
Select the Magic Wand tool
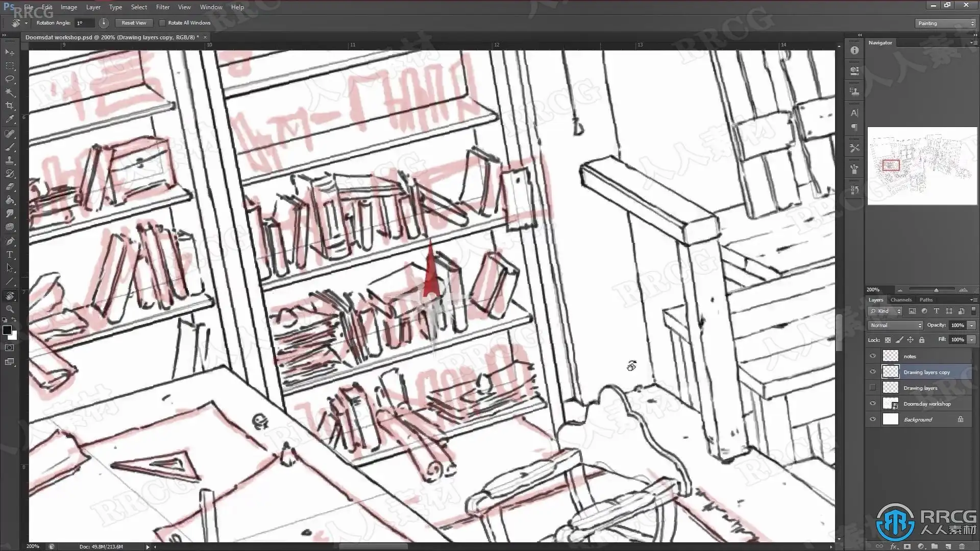pos(10,92)
